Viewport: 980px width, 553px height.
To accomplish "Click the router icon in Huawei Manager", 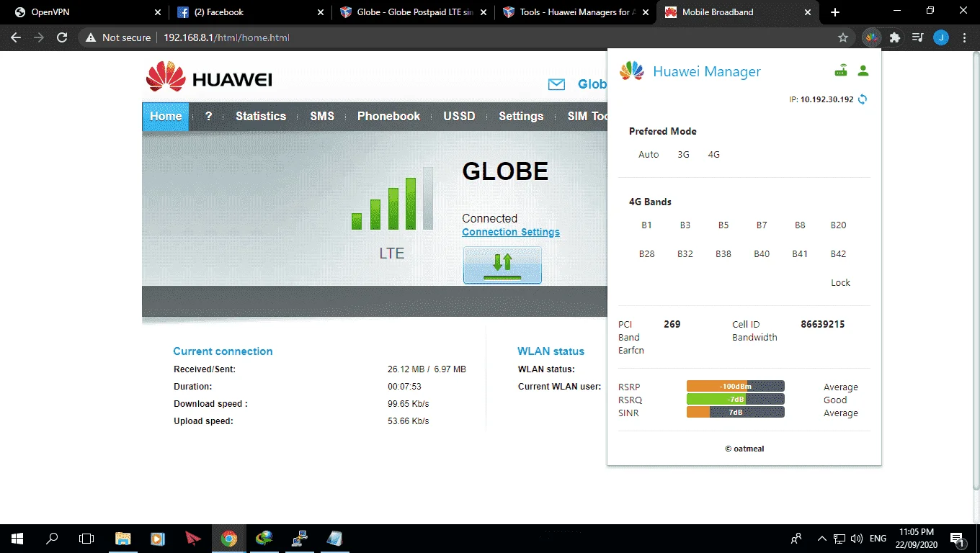I will pos(841,71).
